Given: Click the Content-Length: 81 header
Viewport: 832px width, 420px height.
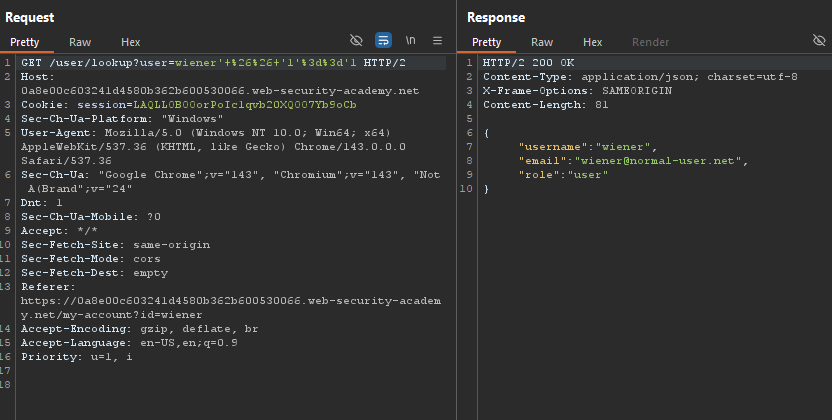Looking at the screenshot, I should pyautogui.click(x=545, y=104).
